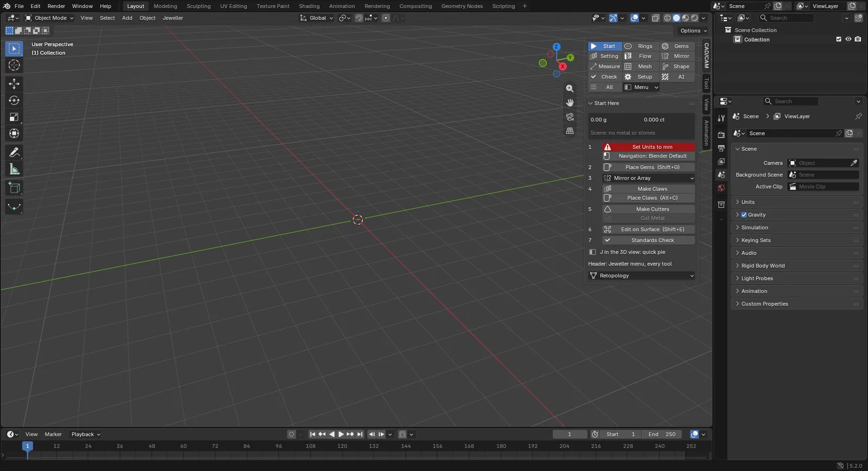Open the Jeweller menu in viewport header
868x471 pixels.
tap(173, 18)
